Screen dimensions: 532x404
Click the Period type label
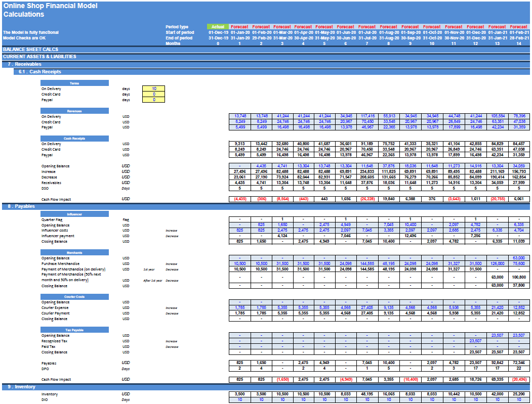tap(177, 27)
